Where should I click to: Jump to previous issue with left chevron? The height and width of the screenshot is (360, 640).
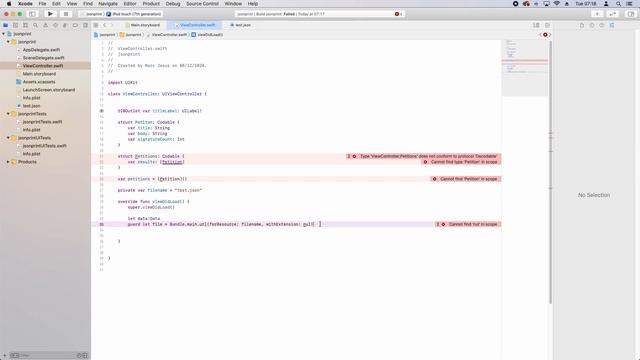pos(540,35)
